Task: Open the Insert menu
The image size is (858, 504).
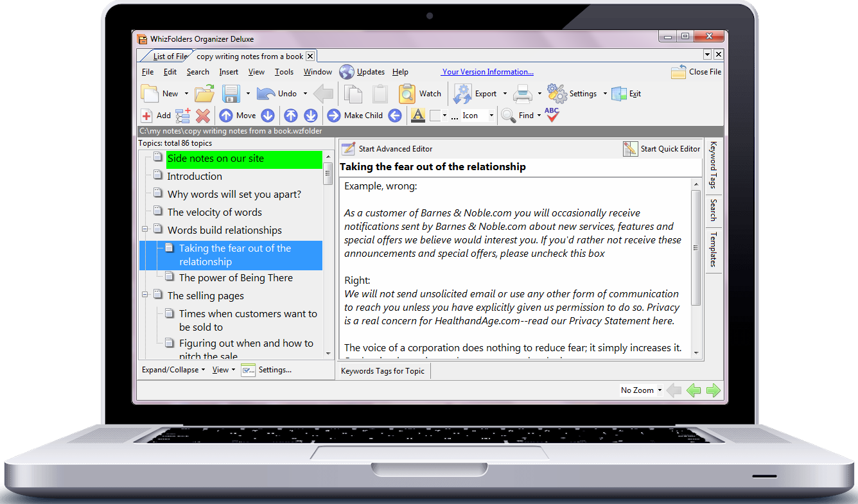Action: click(229, 72)
